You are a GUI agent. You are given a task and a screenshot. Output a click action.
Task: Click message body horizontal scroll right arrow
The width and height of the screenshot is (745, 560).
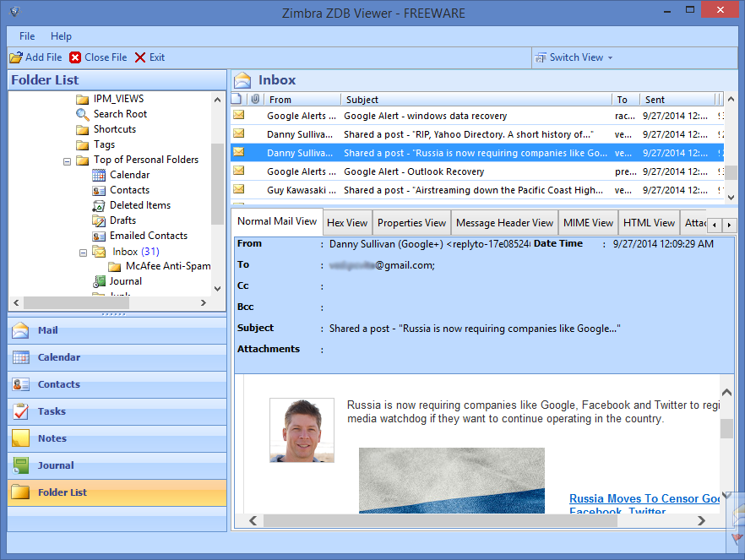point(701,520)
